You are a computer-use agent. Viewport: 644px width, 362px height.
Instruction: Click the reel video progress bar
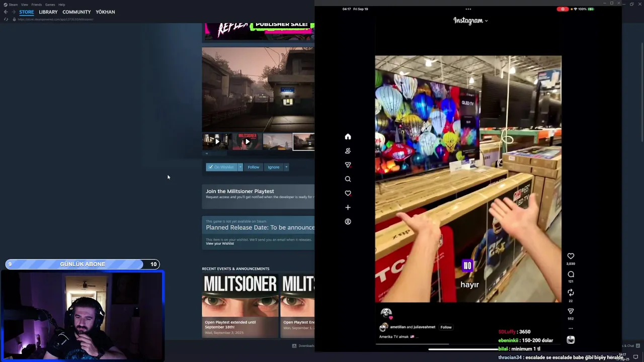pos(468,345)
